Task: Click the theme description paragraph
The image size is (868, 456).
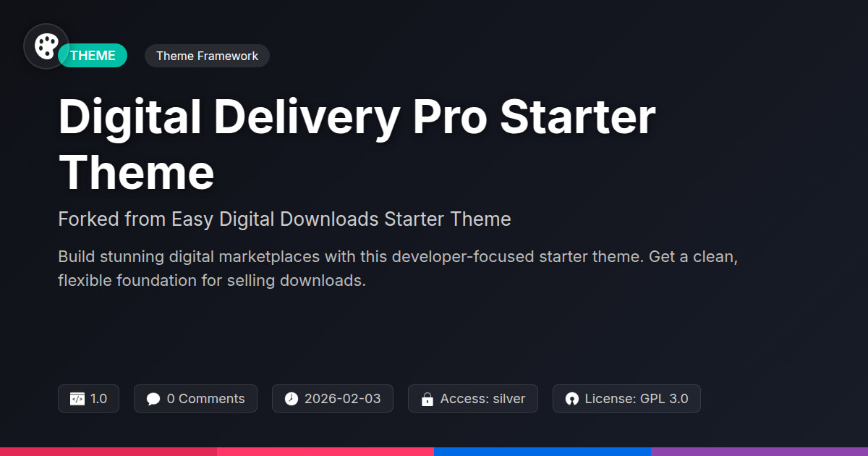Action: coord(398,269)
